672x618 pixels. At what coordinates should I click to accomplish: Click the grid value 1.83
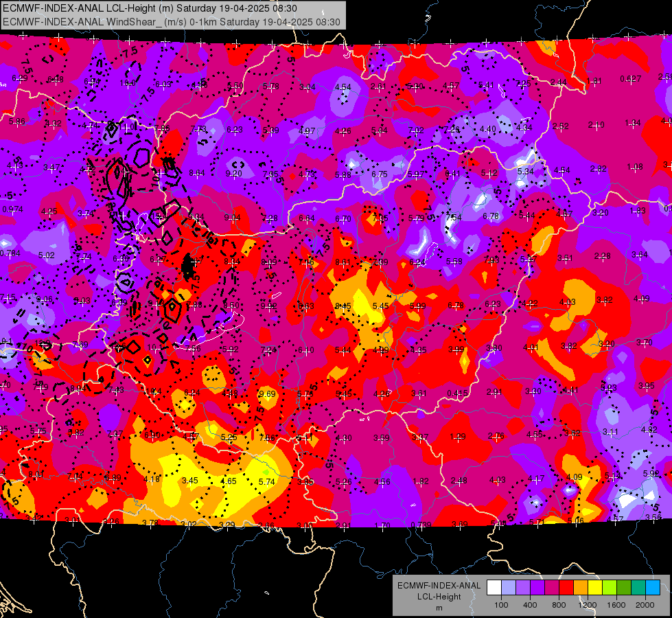coord(638,211)
